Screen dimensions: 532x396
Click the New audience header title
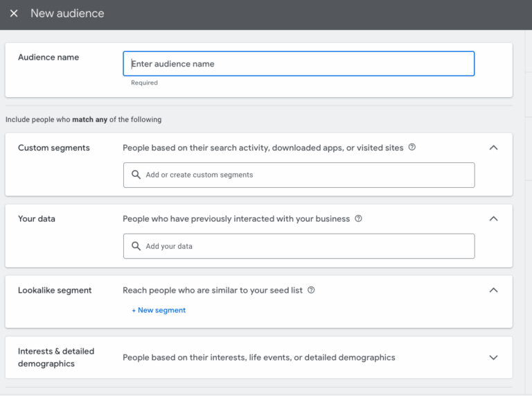[x=67, y=14]
